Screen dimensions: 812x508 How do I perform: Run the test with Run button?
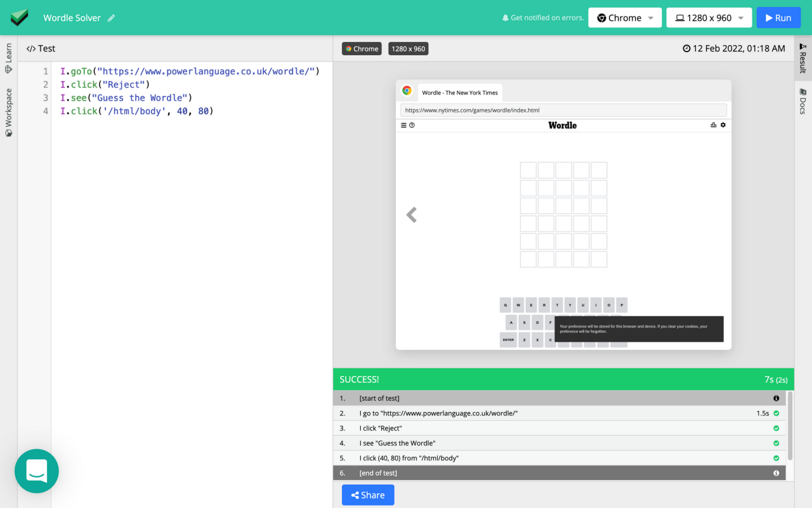coord(778,18)
